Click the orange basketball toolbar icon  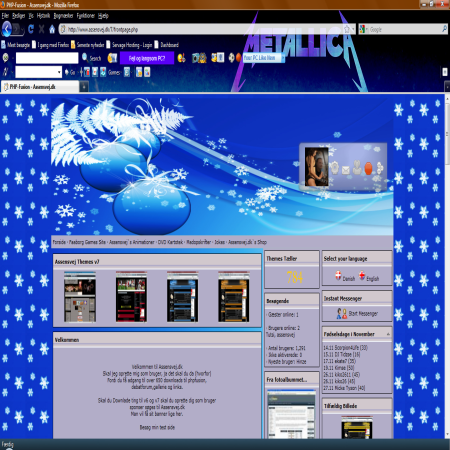pyautogui.click(x=239, y=58)
